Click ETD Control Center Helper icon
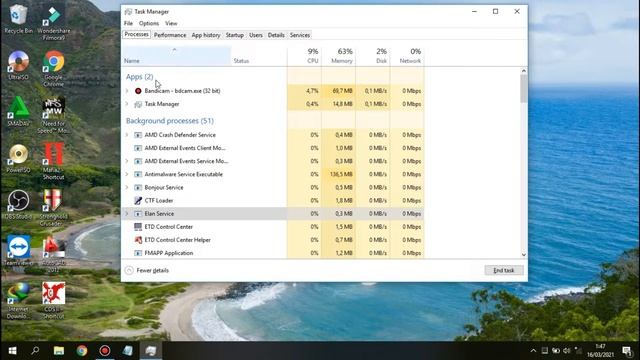This screenshot has width=640, height=360. click(x=138, y=240)
